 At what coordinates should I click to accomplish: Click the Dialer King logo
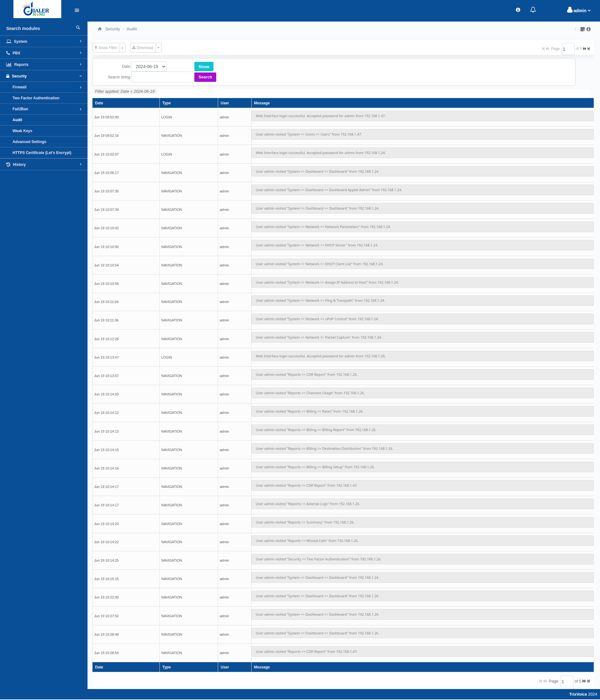pos(37,9)
